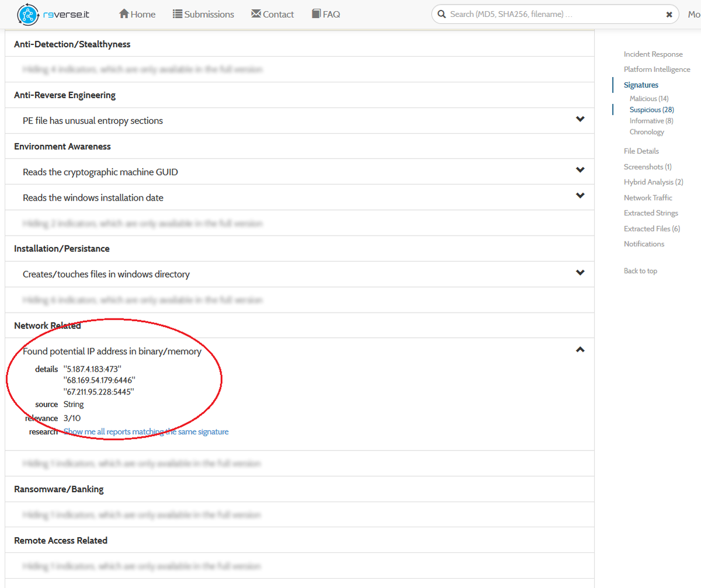Focus the MD5/SHA256 search field
Screen dimensions: 701x588
coord(555,14)
